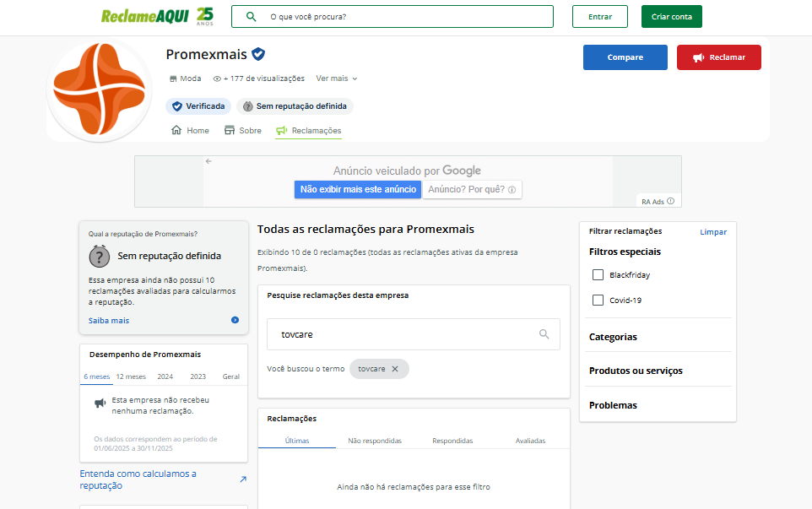Expand the Categorias filter section
Viewport: 812px width, 509px height.
[614, 337]
